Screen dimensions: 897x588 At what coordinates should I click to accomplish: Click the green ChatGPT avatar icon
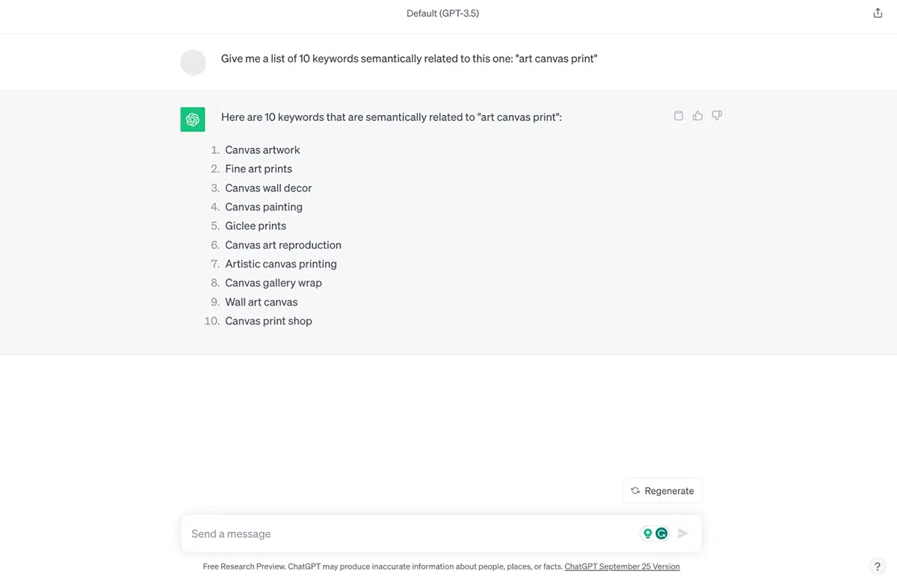[193, 120]
